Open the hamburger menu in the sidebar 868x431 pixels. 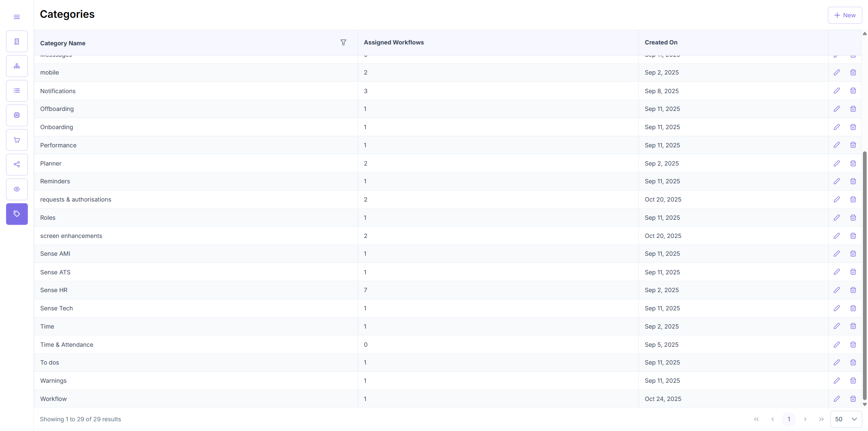click(x=17, y=17)
